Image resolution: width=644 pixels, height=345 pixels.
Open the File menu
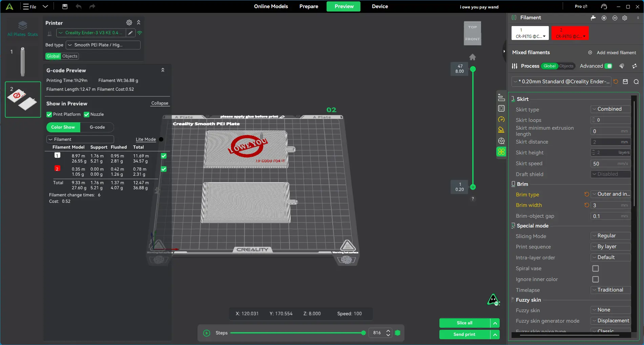click(30, 7)
